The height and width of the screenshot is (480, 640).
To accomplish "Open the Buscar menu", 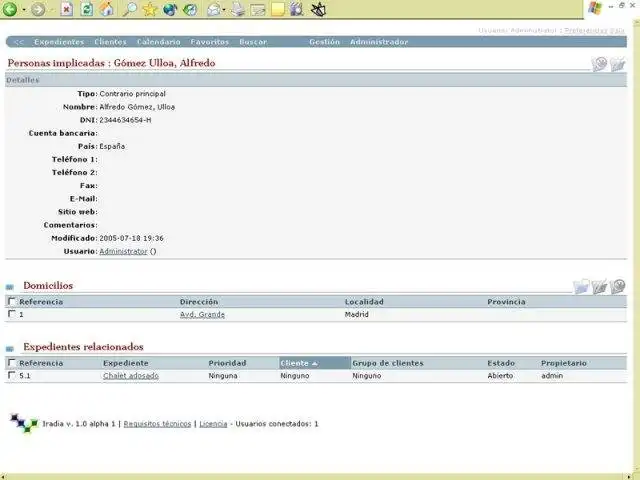I will tap(253, 42).
